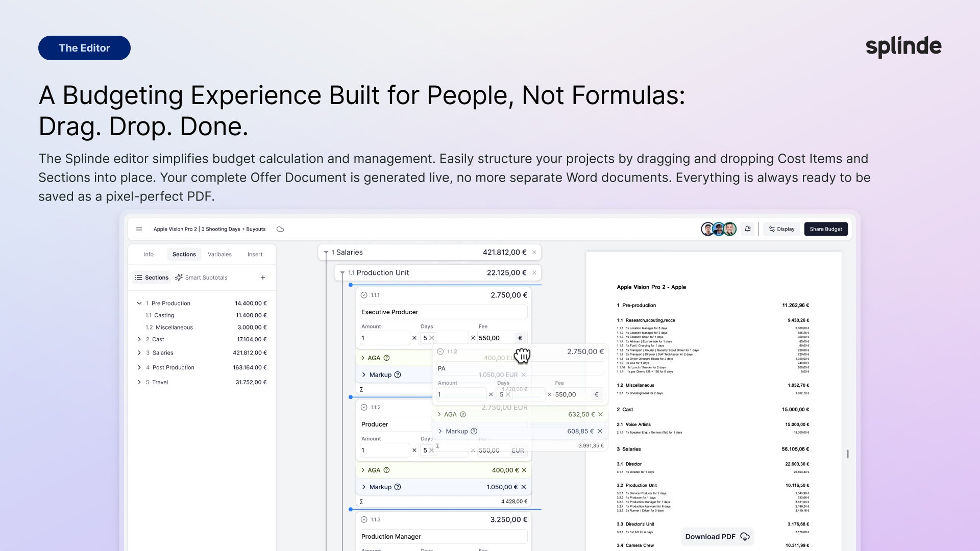This screenshot has width=980, height=551.
Task: Open the hamburger menu beside the budget title
Action: tap(139, 229)
